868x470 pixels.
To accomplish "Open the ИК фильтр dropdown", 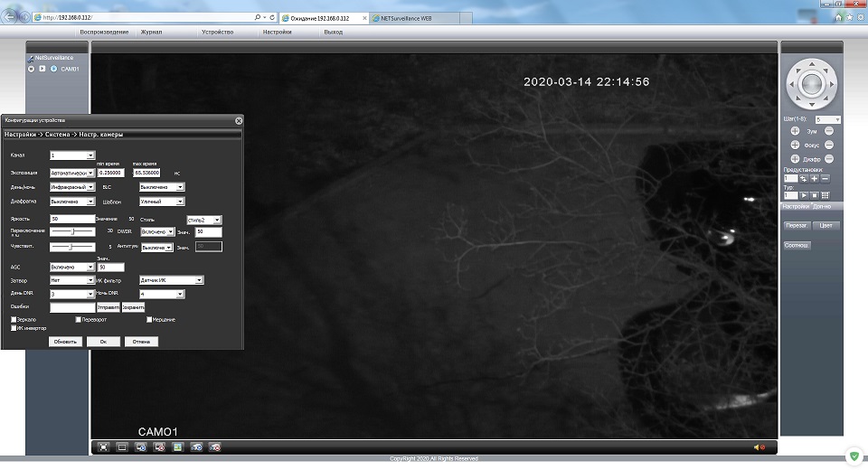I will pos(171,280).
